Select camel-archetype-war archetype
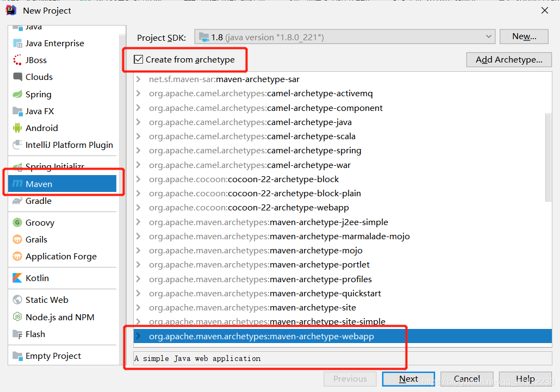560x392 pixels. (x=343, y=165)
